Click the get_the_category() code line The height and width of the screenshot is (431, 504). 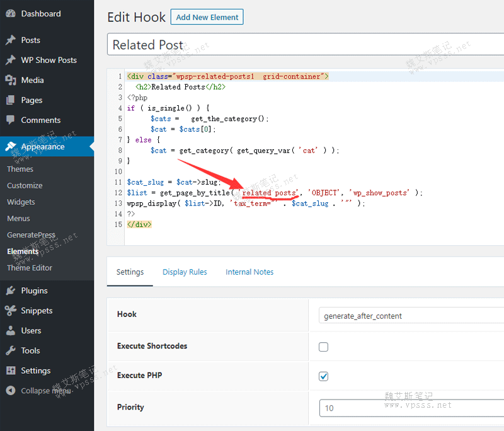pyautogui.click(x=210, y=119)
